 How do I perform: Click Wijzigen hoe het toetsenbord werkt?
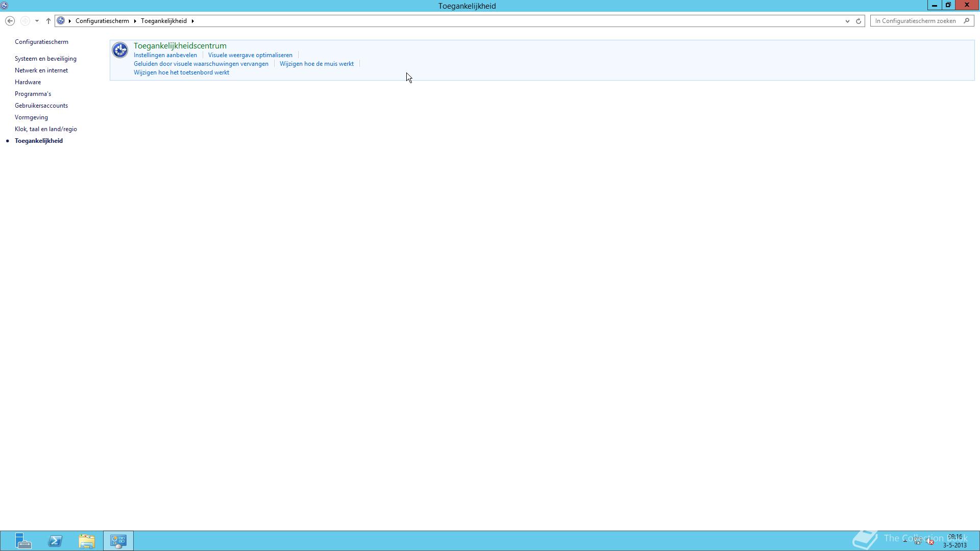pyautogui.click(x=181, y=72)
